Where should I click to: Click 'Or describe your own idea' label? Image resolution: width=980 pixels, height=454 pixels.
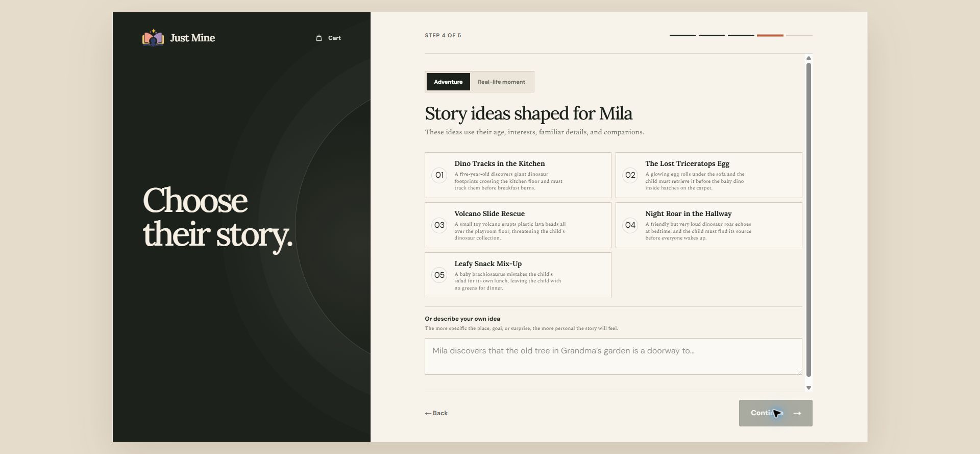[462, 319]
